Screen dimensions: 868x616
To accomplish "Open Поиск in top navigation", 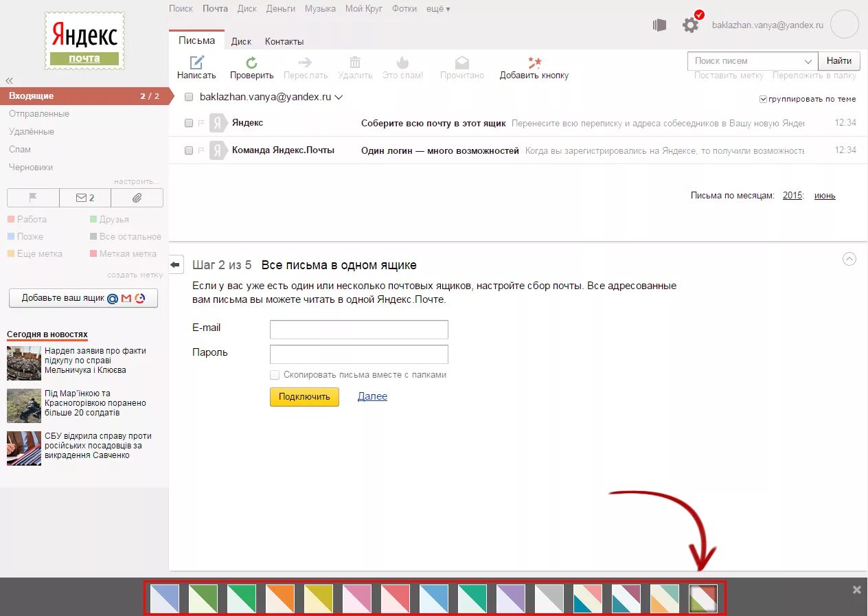I will [181, 9].
